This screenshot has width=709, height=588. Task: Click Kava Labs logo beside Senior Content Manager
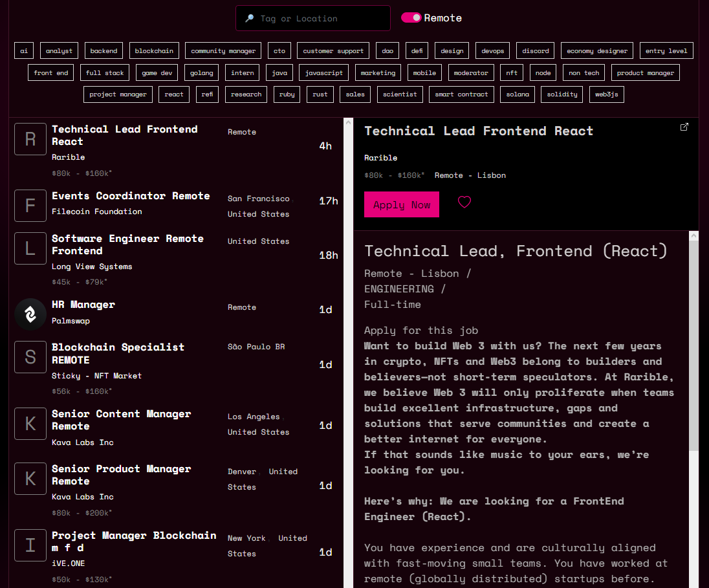[30, 424]
